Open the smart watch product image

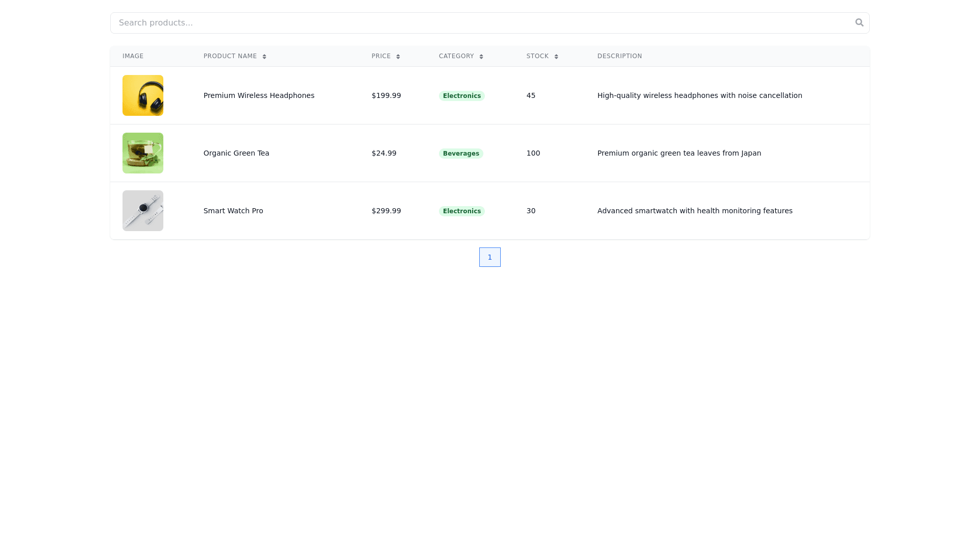[x=143, y=211]
